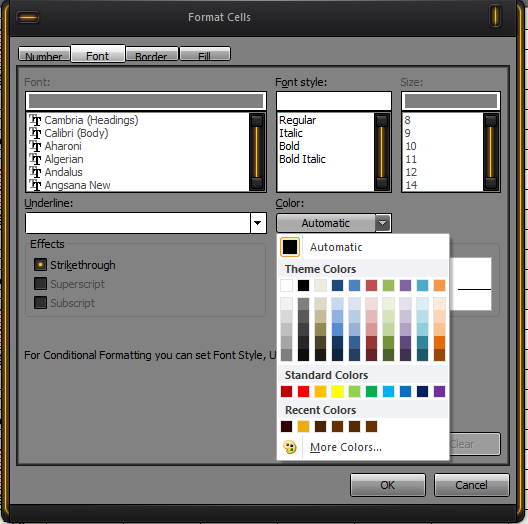Click the OK button
Viewport: 528px width, 524px height.
(x=388, y=485)
